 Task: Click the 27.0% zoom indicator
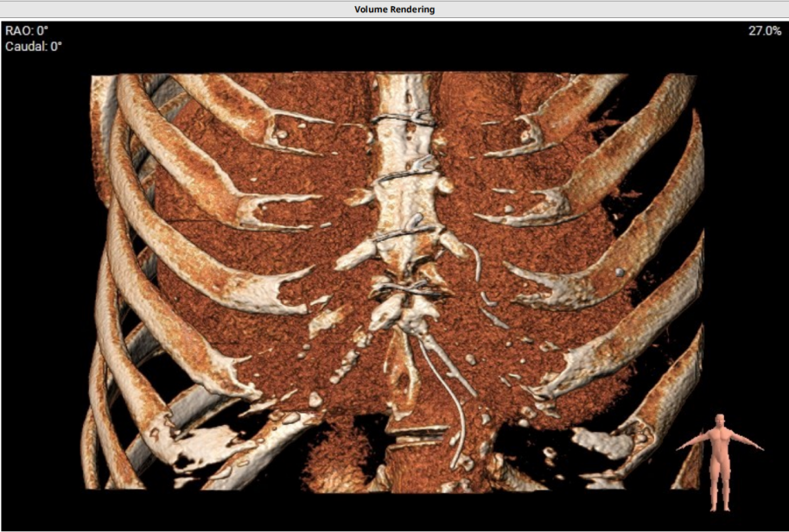(764, 31)
